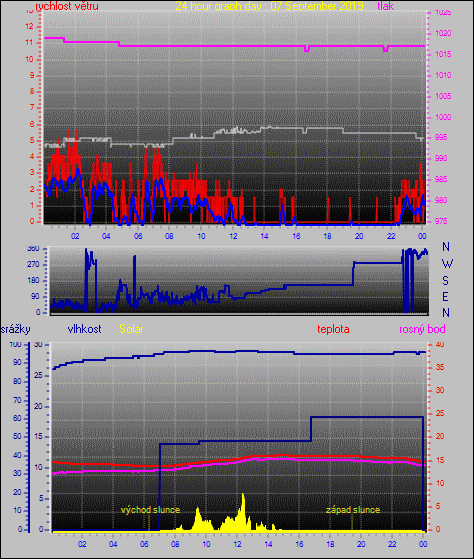
Task: Click the magenta 'tlak' pressure label
Action: tap(386, 6)
